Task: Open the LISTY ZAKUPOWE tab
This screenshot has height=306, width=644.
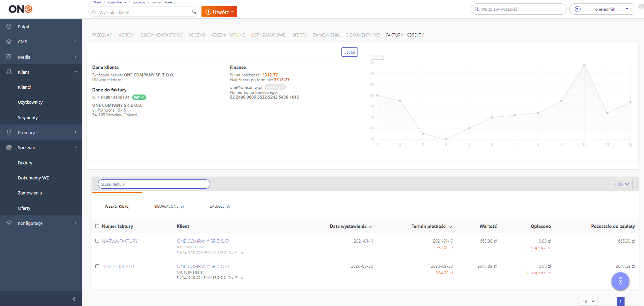Action: [268, 35]
